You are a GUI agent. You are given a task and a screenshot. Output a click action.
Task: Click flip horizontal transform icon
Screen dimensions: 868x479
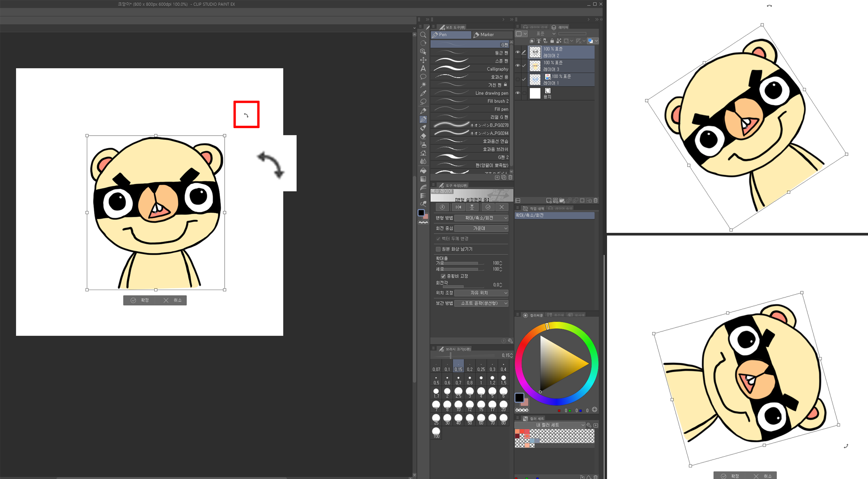458,207
